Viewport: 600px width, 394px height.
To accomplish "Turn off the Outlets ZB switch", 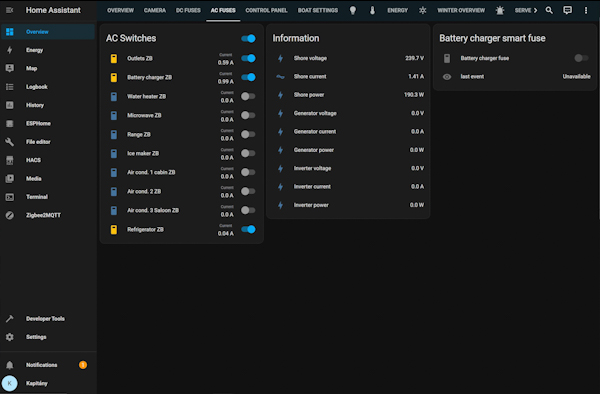I will 248,59.
